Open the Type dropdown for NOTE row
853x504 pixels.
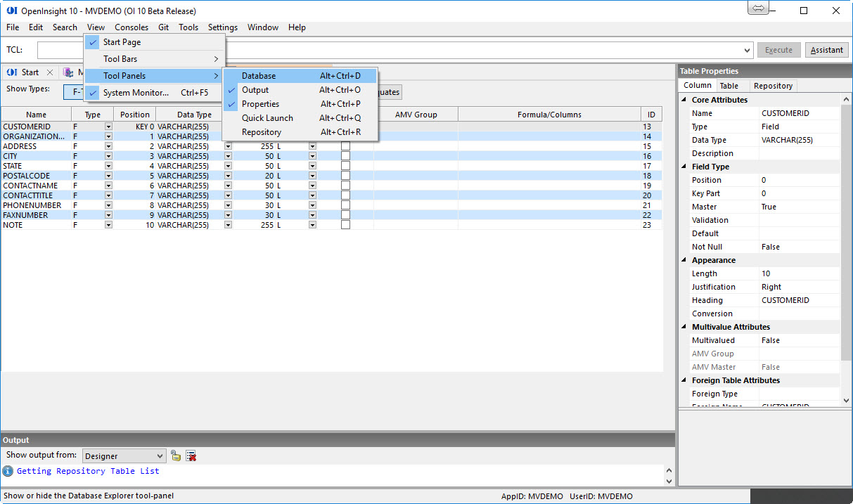pyautogui.click(x=108, y=225)
